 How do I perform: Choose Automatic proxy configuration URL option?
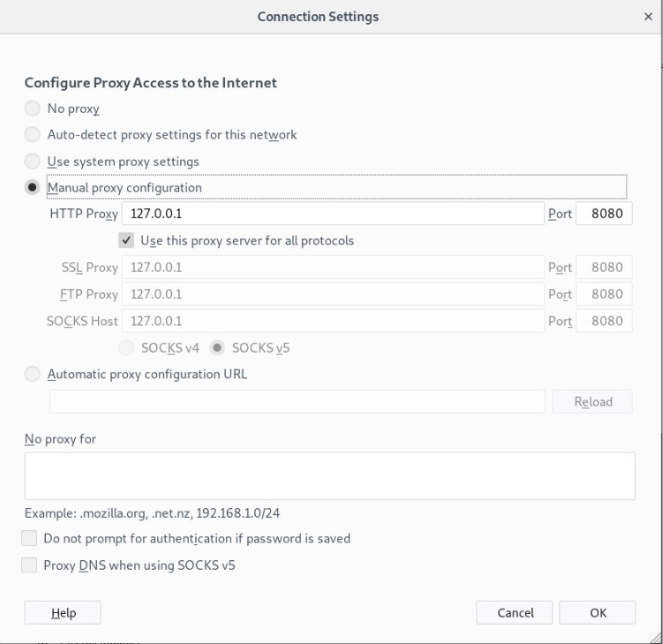click(x=33, y=374)
